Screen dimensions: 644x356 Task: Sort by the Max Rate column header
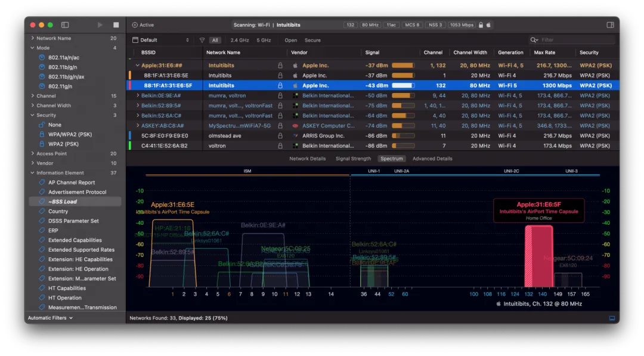[x=544, y=52]
